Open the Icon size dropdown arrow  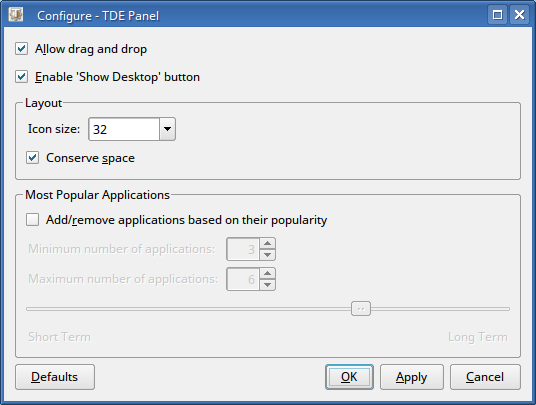[x=168, y=129]
